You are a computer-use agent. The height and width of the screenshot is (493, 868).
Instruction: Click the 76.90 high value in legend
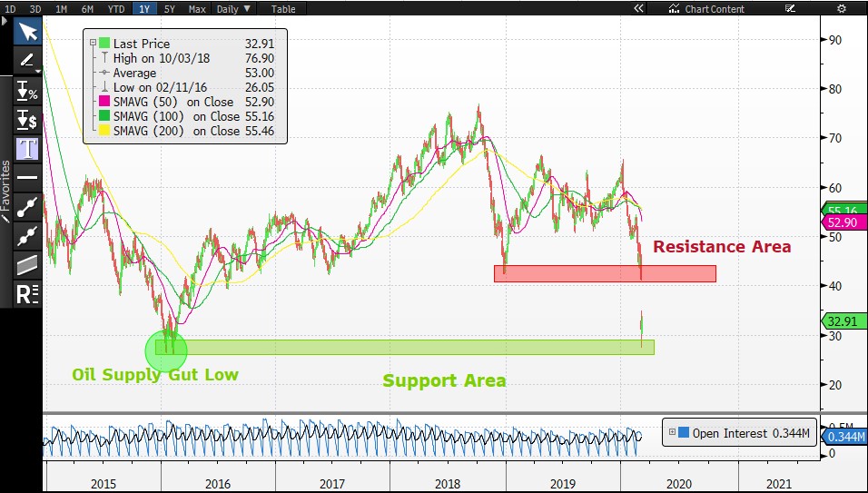[x=260, y=58]
